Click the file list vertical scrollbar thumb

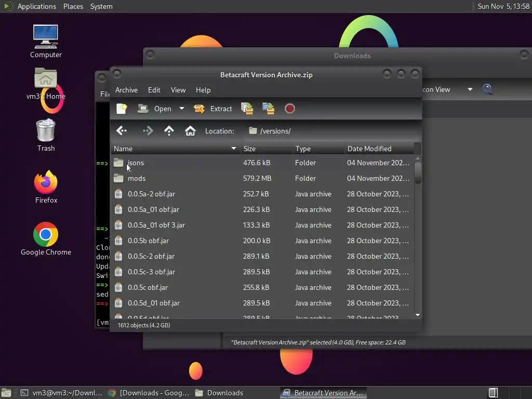click(418, 172)
